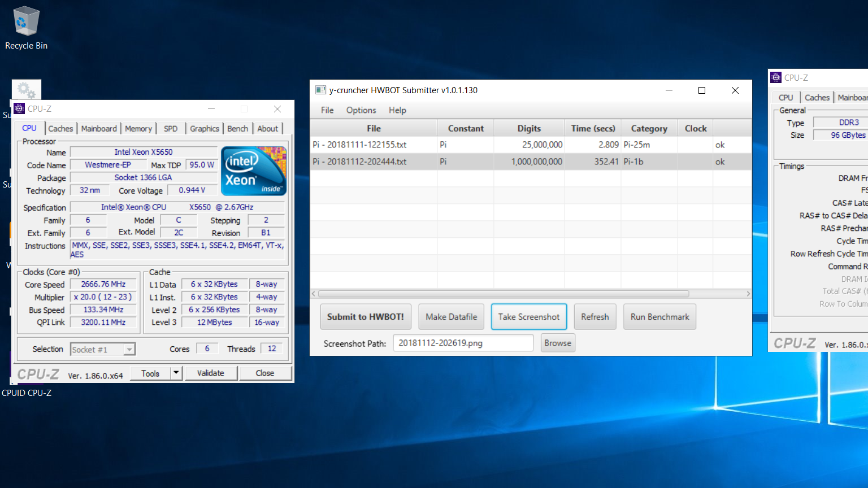Screen dimensions: 868x488
Task: Sort by the Category column header
Action: coord(649,128)
